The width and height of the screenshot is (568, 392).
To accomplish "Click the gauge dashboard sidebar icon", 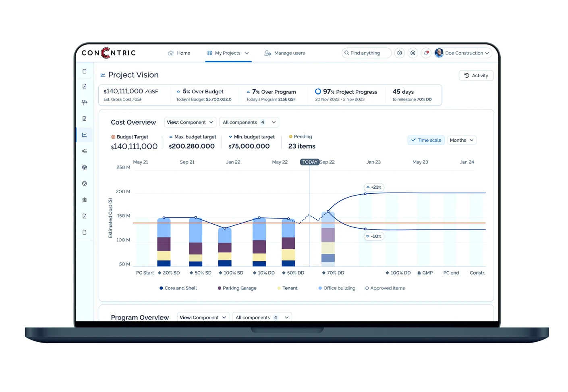I will [84, 184].
